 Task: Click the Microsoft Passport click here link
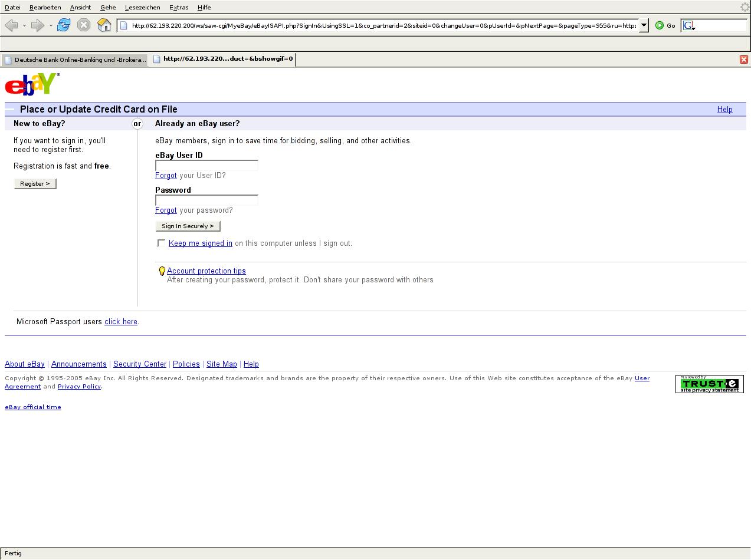click(x=121, y=322)
